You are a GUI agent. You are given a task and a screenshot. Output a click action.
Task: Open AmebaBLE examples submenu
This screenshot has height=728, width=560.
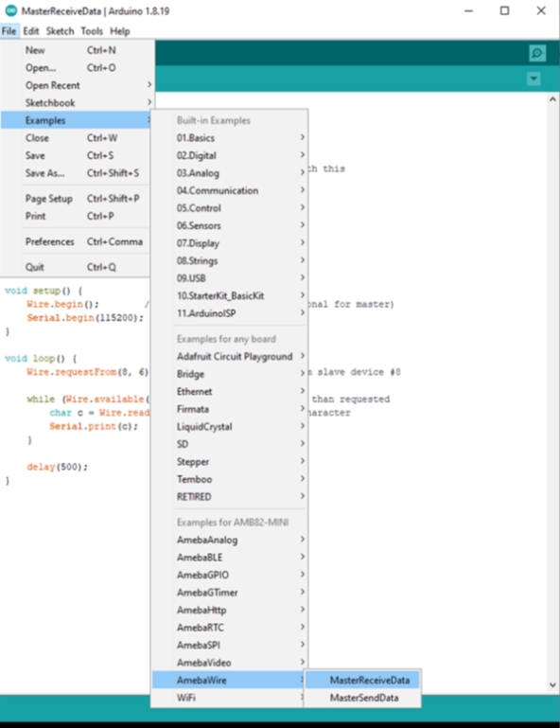230,558
